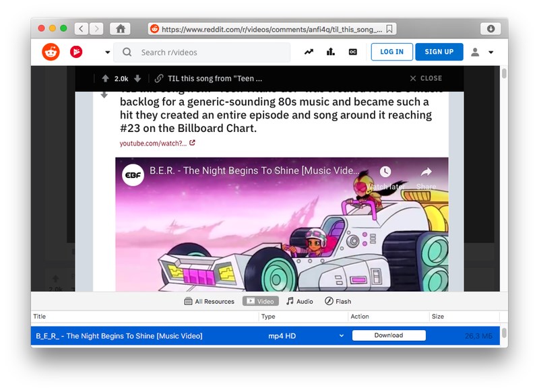Click the link chain icon beside post title
The height and width of the screenshot is (392, 539).
click(158, 78)
